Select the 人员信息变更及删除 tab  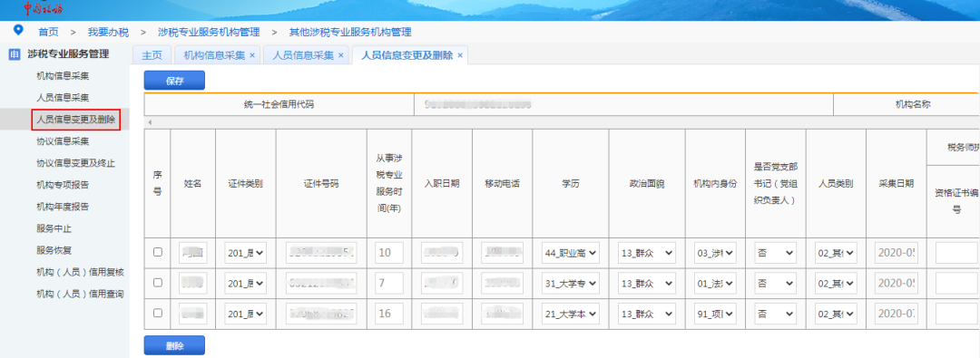tap(407, 55)
